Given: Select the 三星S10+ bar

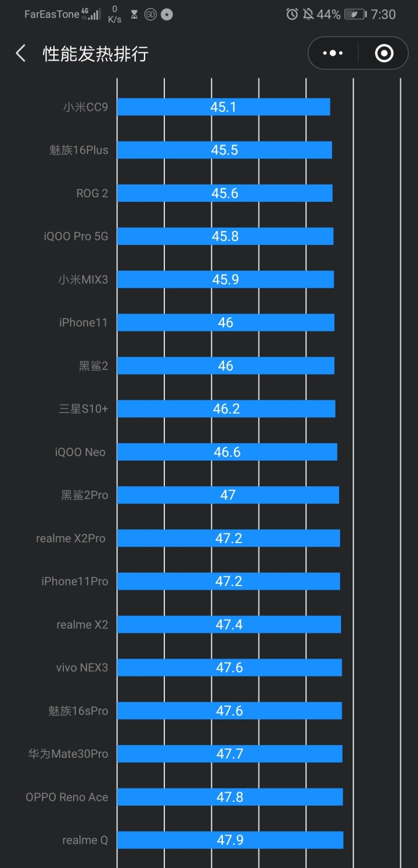Looking at the screenshot, I should coord(226,409).
